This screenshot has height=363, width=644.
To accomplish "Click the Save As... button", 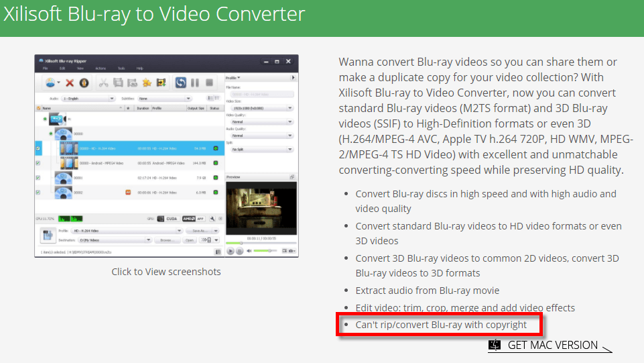I will [x=199, y=231].
